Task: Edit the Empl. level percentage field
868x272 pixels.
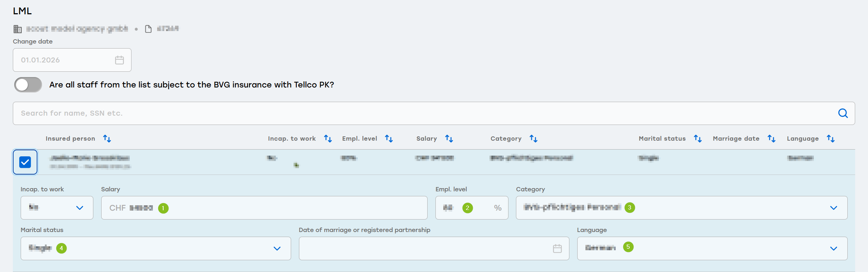Action: click(x=472, y=208)
